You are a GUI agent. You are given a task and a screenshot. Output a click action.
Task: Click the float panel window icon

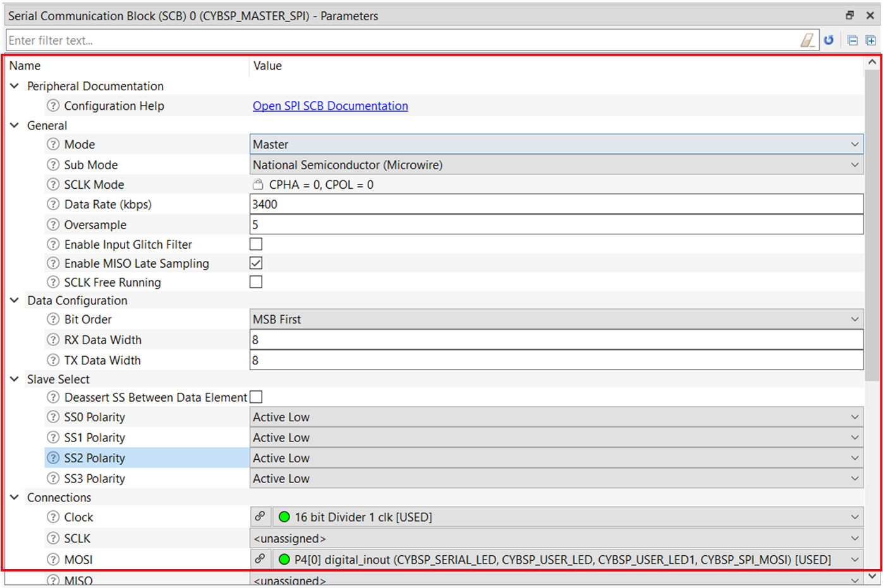(850, 15)
